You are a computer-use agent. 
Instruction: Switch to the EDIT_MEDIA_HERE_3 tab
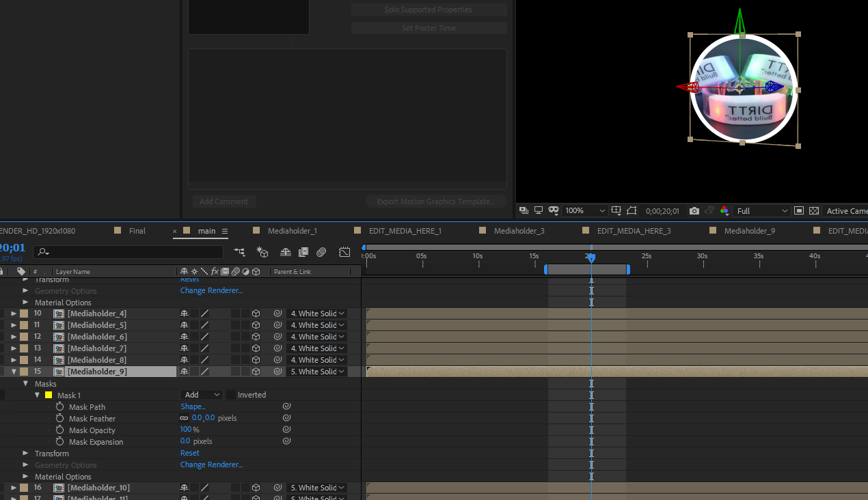[x=634, y=231]
